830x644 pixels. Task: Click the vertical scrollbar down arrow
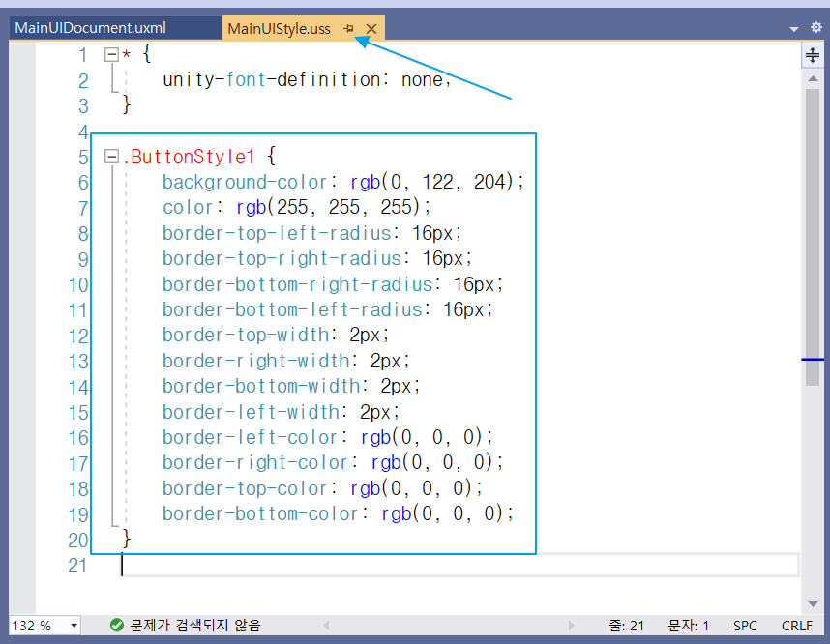point(813,603)
